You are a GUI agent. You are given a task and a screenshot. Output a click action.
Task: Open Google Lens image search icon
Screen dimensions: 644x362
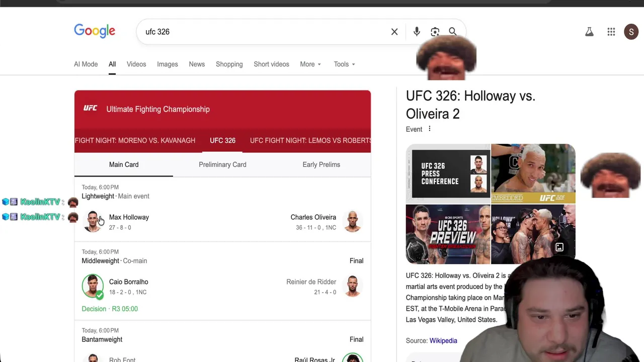tap(435, 32)
